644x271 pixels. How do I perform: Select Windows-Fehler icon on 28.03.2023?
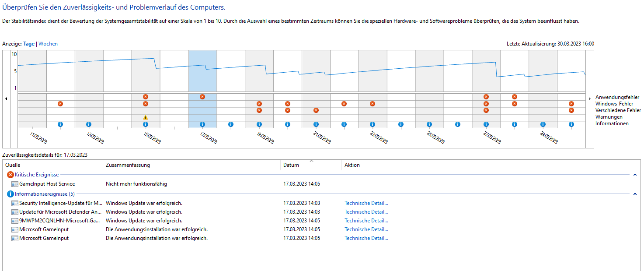pos(515,104)
